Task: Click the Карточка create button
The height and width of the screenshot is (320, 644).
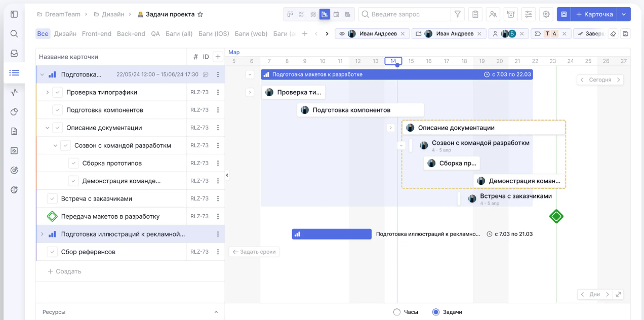Action: [594, 14]
